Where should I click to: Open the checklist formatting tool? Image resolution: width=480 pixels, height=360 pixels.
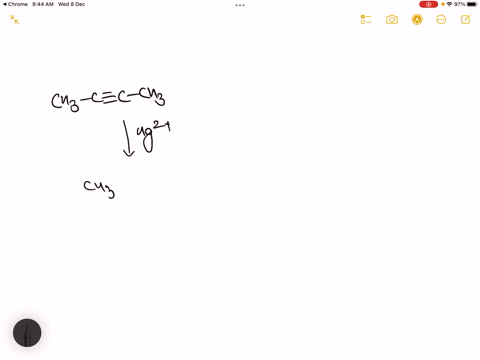(x=366, y=20)
